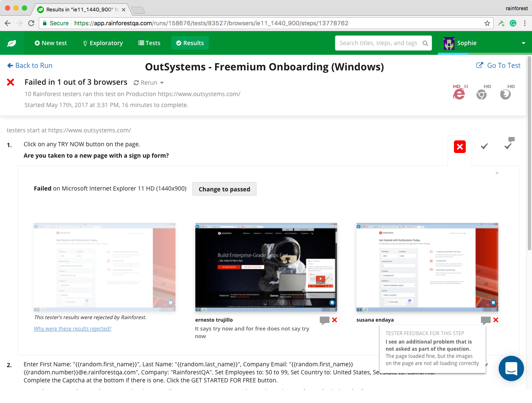Open the Results section
This screenshot has width=532, height=403.
pos(190,43)
